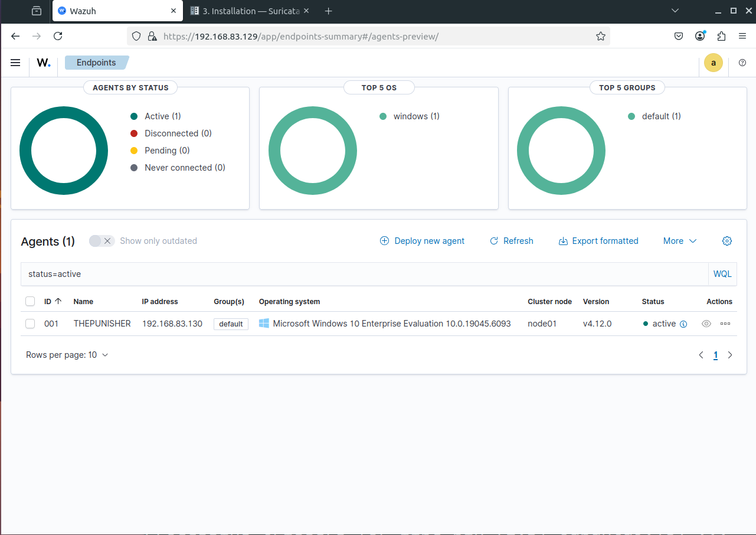This screenshot has height=535, width=756.
Task: Bookmark this page with star icon
Action: click(601, 36)
